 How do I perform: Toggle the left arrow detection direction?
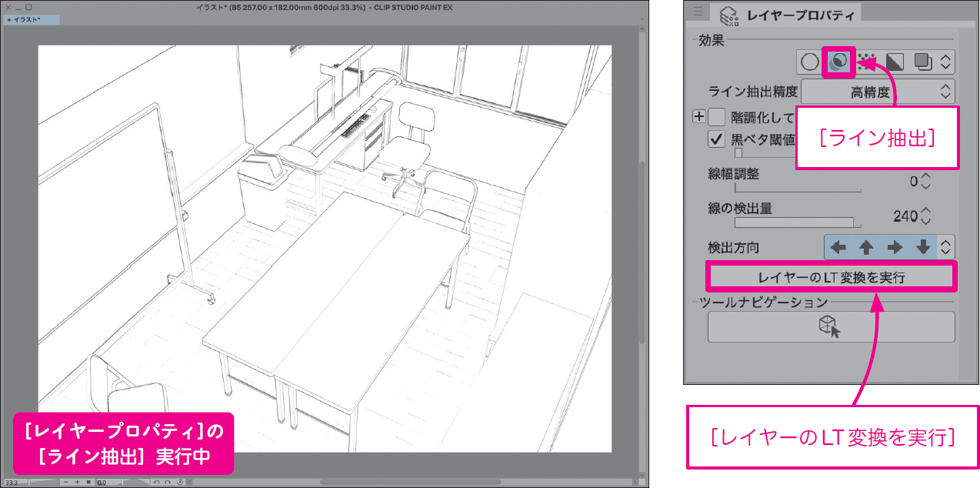pyautogui.click(x=838, y=248)
